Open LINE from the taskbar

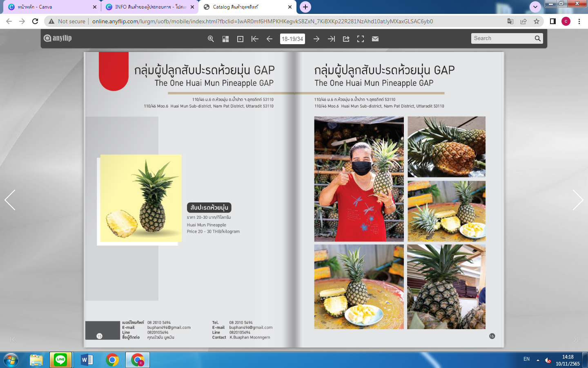pos(60,360)
